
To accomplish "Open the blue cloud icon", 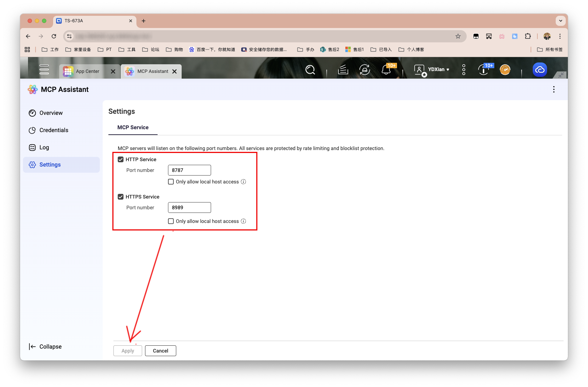I will 540,70.
